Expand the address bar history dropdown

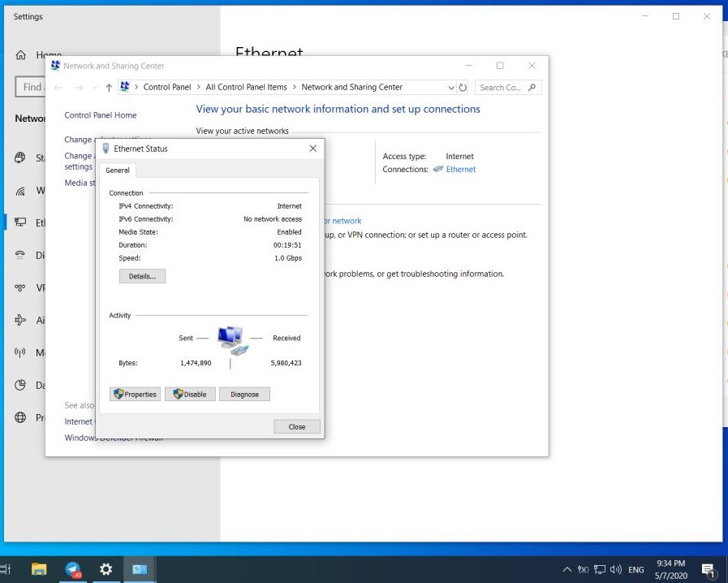click(x=450, y=88)
